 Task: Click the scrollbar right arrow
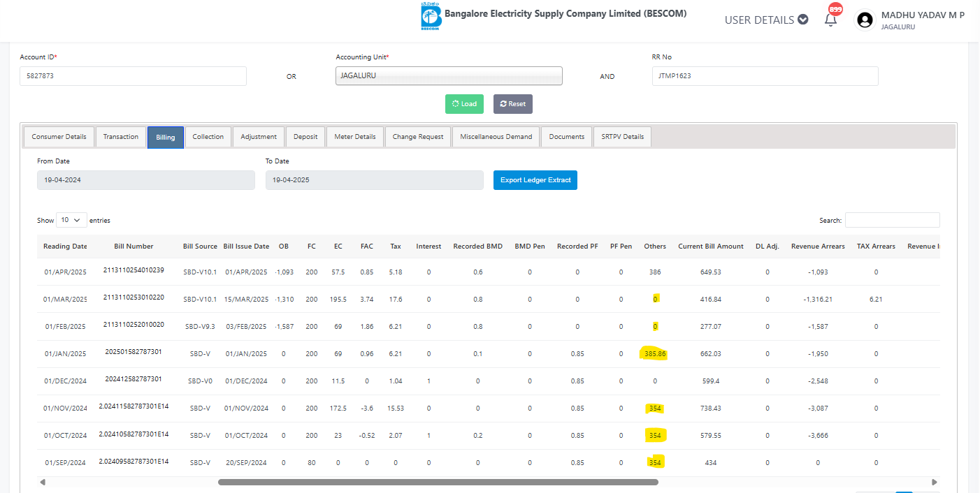935,482
